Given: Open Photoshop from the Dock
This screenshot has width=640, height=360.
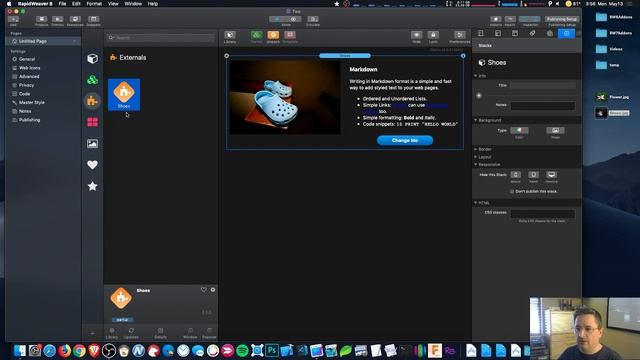Looking at the screenshot, I should click(272, 351).
